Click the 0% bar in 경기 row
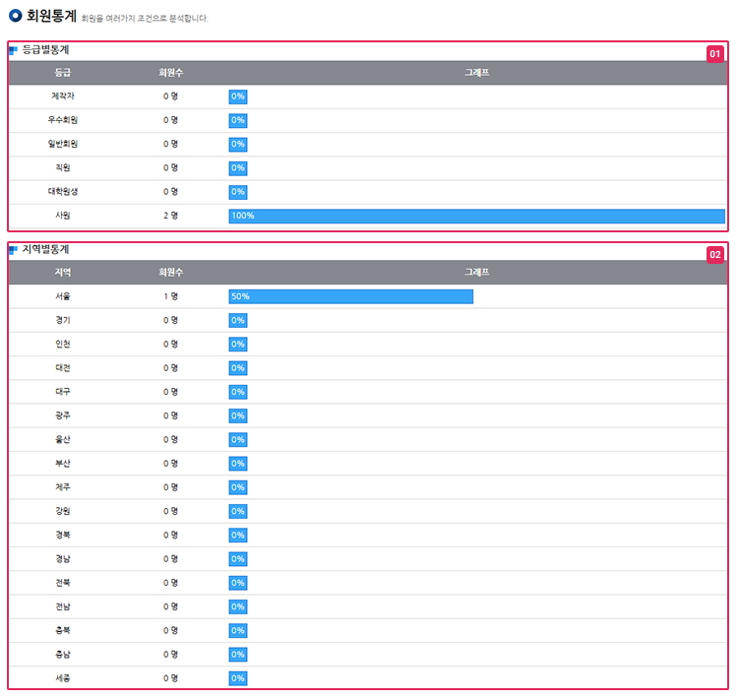 click(x=238, y=321)
